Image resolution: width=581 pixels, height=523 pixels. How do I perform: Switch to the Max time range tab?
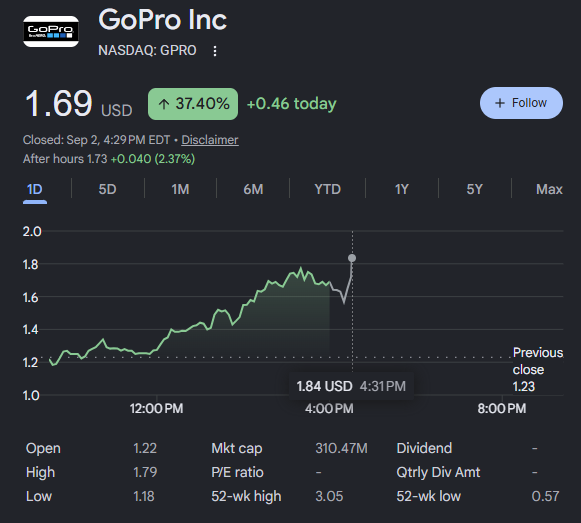(549, 189)
